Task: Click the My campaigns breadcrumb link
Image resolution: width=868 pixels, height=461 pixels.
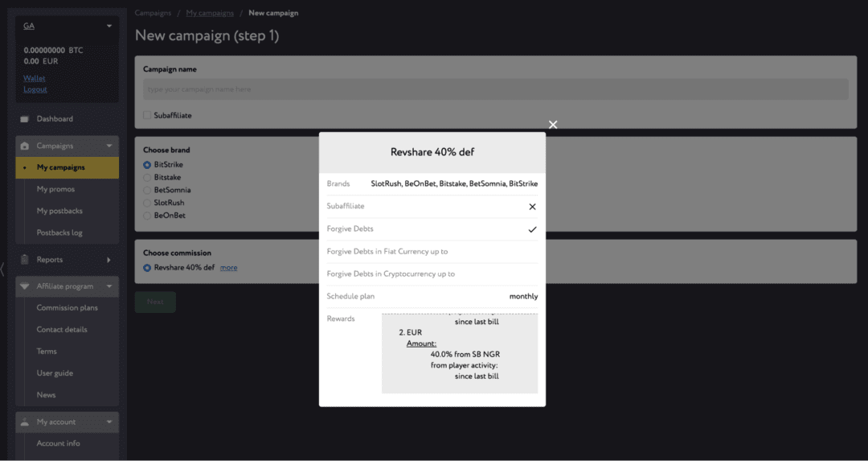Action: (x=210, y=13)
